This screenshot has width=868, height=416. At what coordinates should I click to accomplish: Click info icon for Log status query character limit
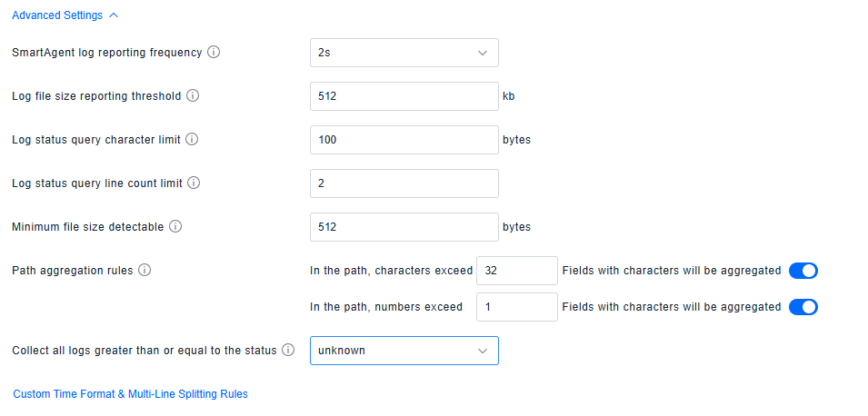click(x=192, y=140)
